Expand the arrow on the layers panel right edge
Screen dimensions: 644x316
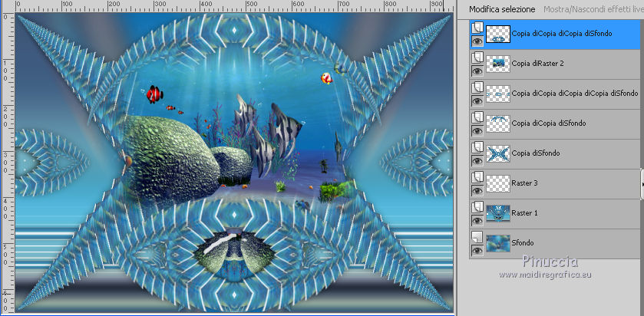click(642, 185)
